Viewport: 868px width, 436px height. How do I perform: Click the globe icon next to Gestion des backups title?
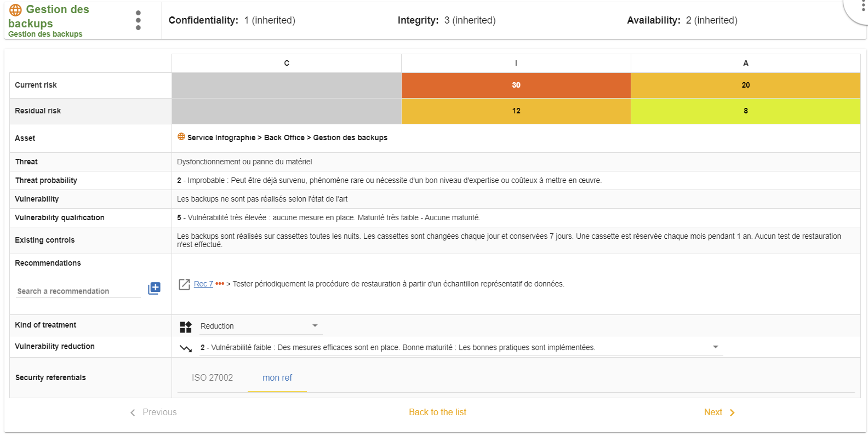[x=16, y=10]
